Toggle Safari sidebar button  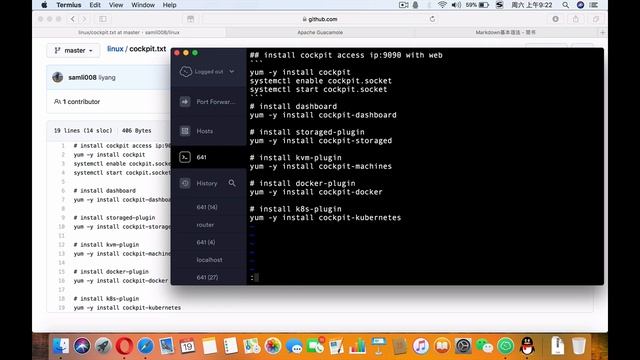point(103,19)
